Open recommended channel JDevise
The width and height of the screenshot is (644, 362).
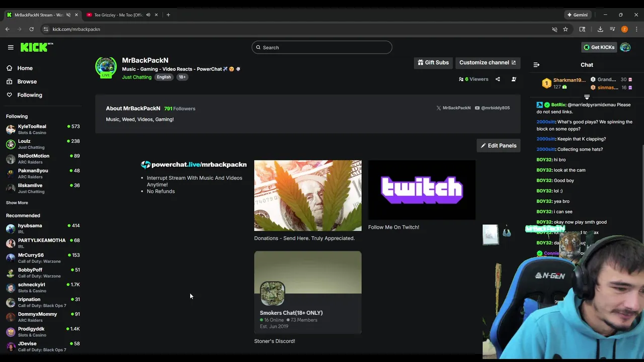point(43,346)
